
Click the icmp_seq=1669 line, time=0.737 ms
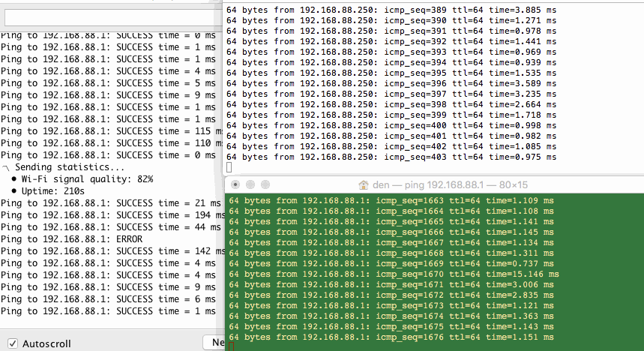click(391, 263)
